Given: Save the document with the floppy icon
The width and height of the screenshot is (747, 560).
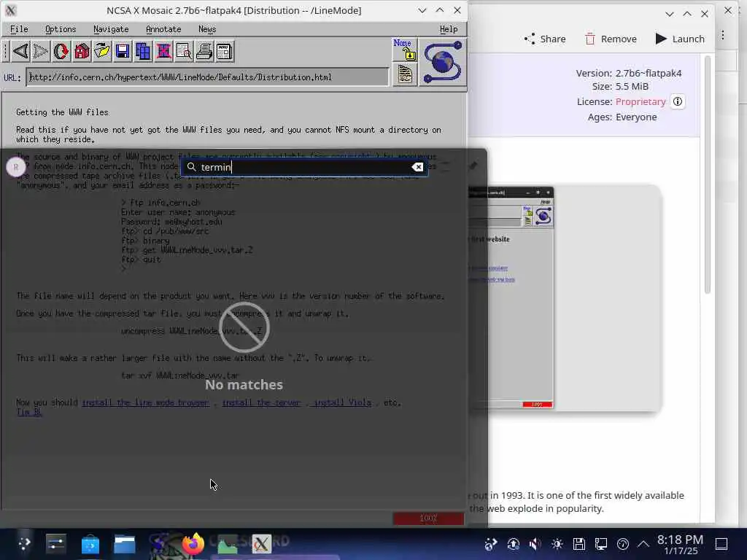Looking at the screenshot, I should click(x=123, y=51).
